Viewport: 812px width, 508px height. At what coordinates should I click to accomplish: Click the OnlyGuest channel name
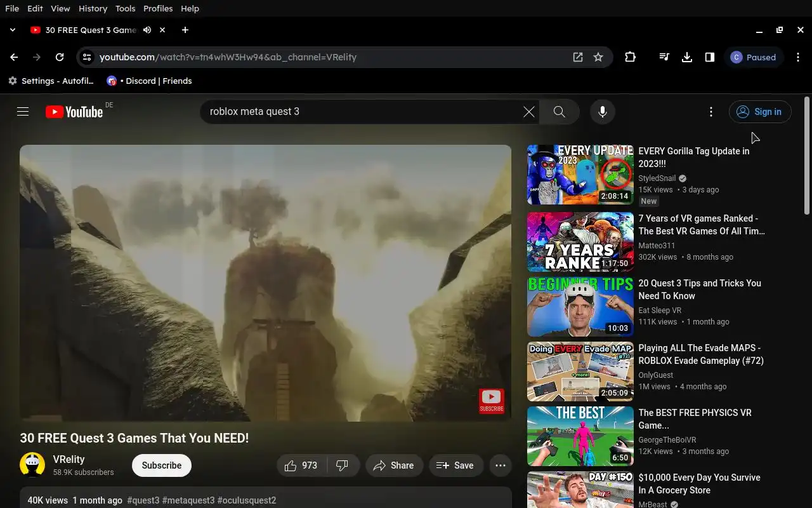pyautogui.click(x=656, y=375)
